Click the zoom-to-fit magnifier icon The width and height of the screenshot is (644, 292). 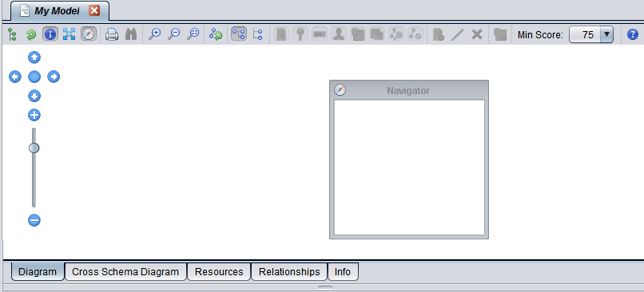[193, 34]
